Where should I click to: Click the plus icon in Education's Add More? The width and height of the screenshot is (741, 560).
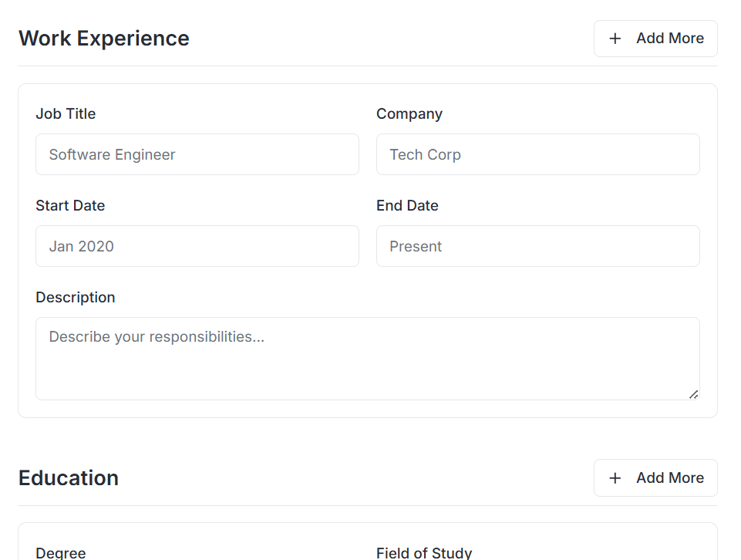(615, 477)
